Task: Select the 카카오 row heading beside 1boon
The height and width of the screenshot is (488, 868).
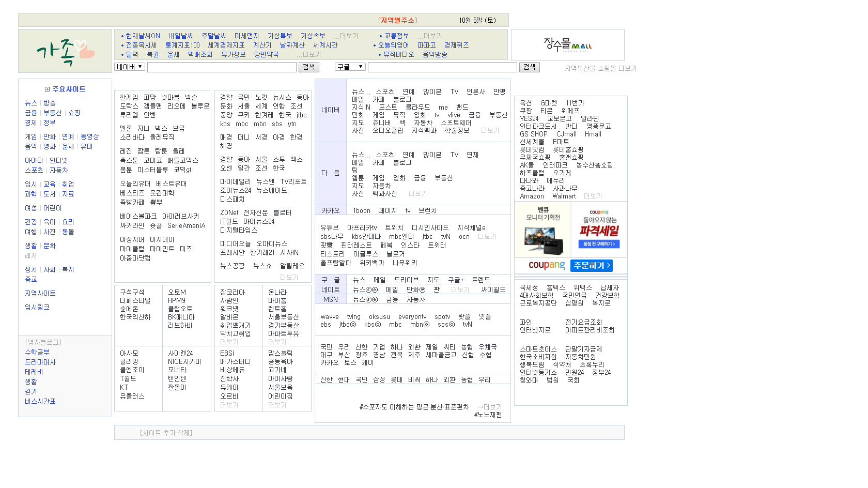Action: pyautogui.click(x=331, y=210)
